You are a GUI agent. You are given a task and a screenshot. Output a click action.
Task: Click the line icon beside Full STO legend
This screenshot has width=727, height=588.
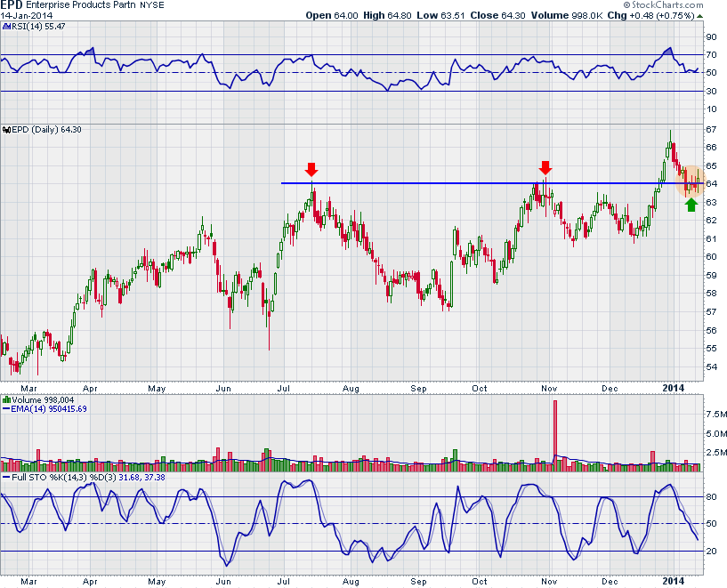coord(6,478)
